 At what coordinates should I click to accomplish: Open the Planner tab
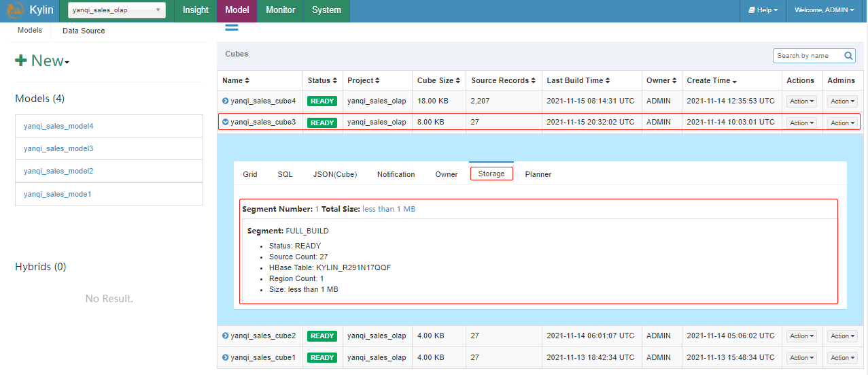tap(538, 174)
